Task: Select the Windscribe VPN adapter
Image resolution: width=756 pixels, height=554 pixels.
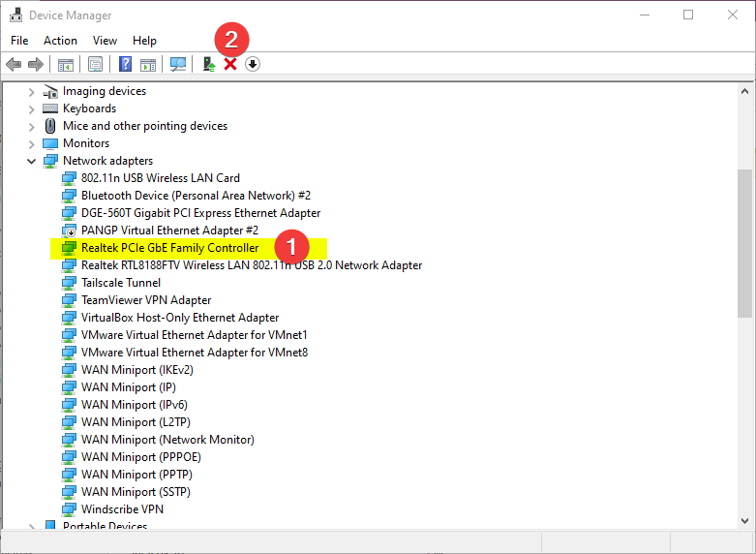Action: point(123,508)
